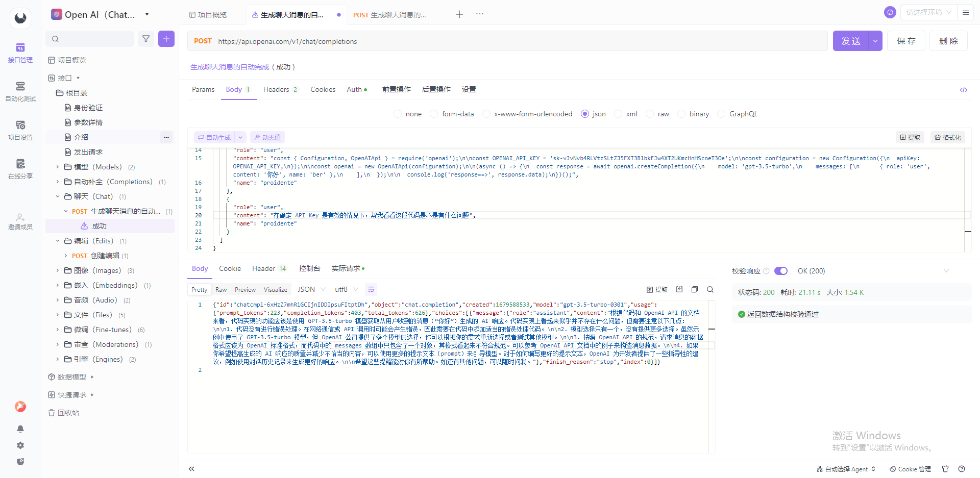Image resolution: width=980 pixels, height=478 pixels.
Task: Select xml body type
Action: (626, 114)
